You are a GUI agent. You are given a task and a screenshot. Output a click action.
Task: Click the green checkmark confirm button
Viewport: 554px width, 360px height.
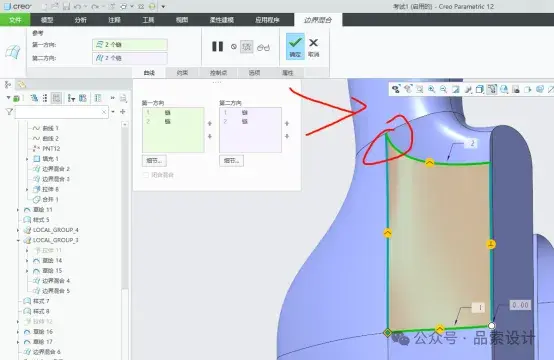point(295,46)
